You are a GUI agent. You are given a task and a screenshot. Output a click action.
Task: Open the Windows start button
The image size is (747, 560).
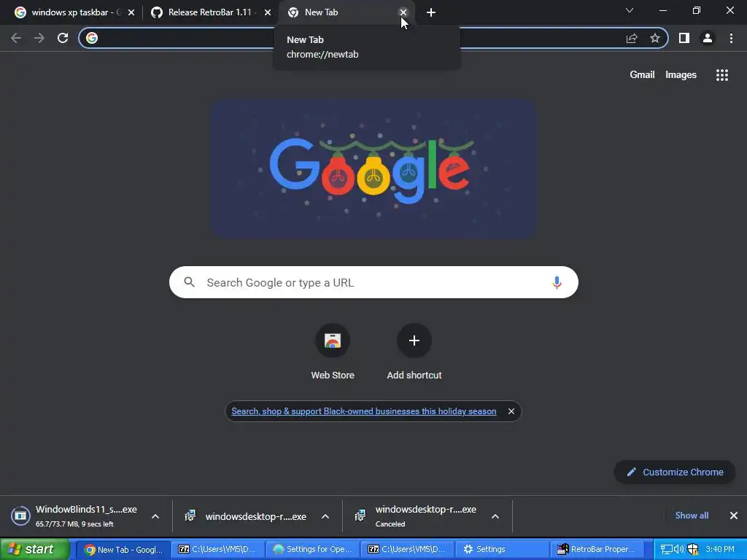click(x=35, y=549)
